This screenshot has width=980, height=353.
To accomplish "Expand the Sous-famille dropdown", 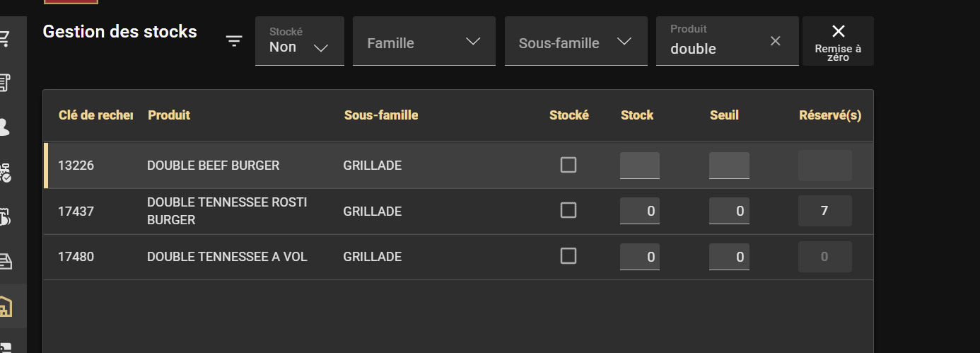I will pyautogui.click(x=576, y=42).
